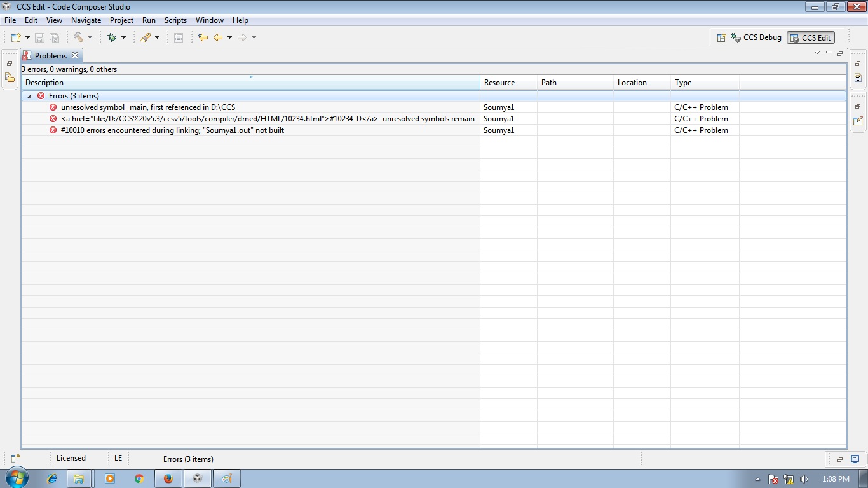Viewport: 868px width, 488px height.
Task: Open the pencil-and-note fast view icon
Action: click(858, 120)
